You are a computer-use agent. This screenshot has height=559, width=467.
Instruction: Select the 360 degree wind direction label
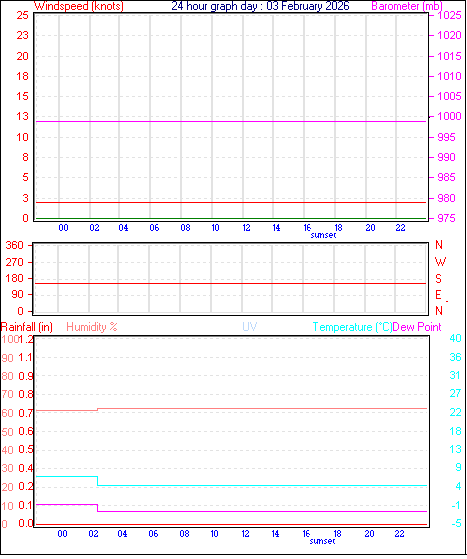tap(15, 245)
